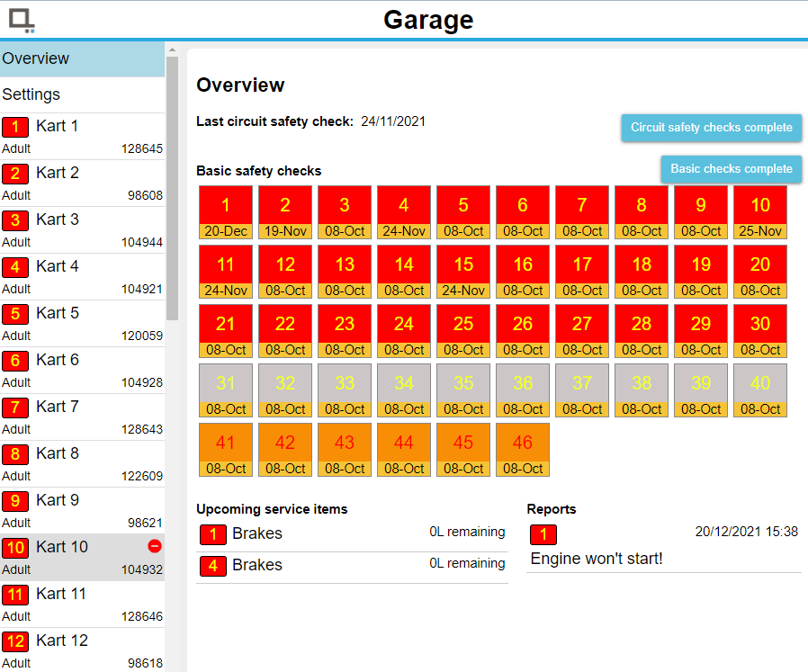Select Kart 1 in the sidebar
This screenshot has width=808, height=672.
click(x=83, y=136)
